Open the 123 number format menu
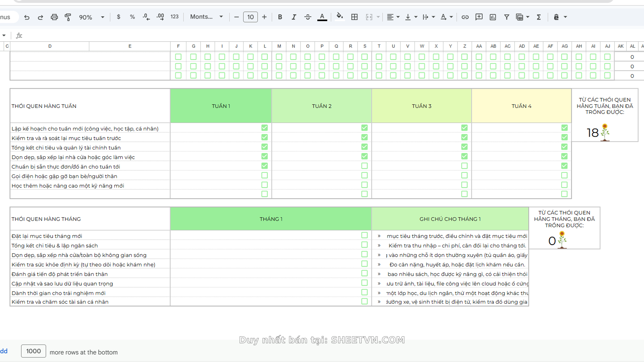This screenshot has width=644, height=362. (174, 17)
